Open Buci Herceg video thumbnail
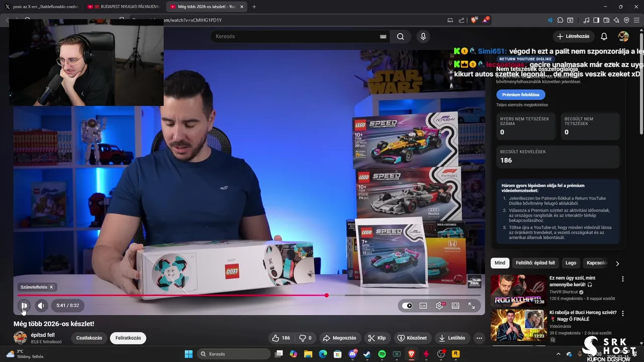 pyautogui.click(x=518, y=325)
